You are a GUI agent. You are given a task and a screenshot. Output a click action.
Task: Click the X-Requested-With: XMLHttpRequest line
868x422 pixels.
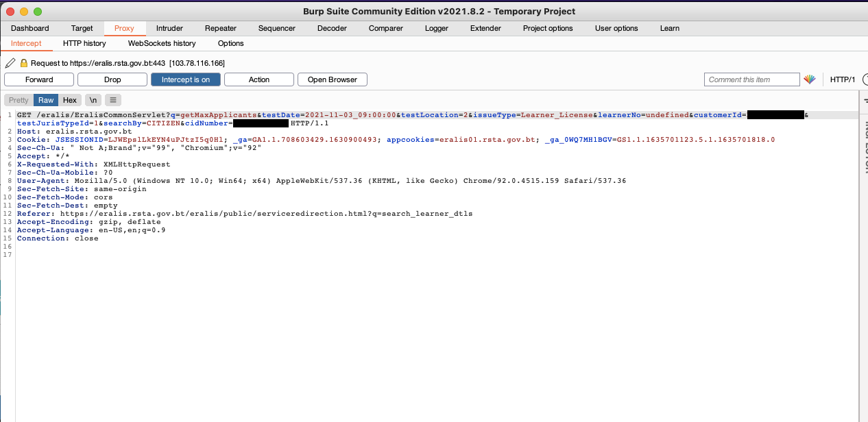(x=94, y=164)
